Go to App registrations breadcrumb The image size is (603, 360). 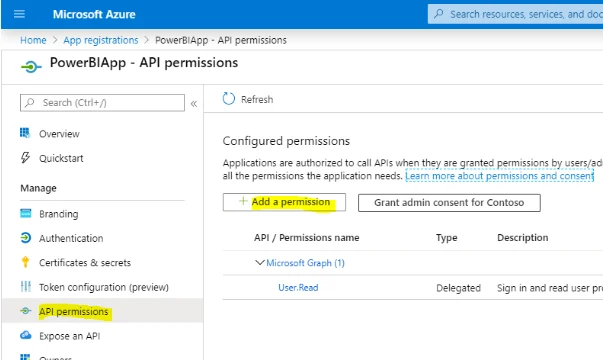tap(101, 40)
